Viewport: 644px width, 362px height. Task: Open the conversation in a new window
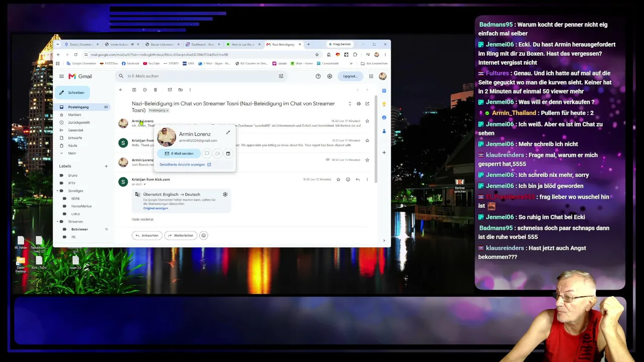coord(367,104)
